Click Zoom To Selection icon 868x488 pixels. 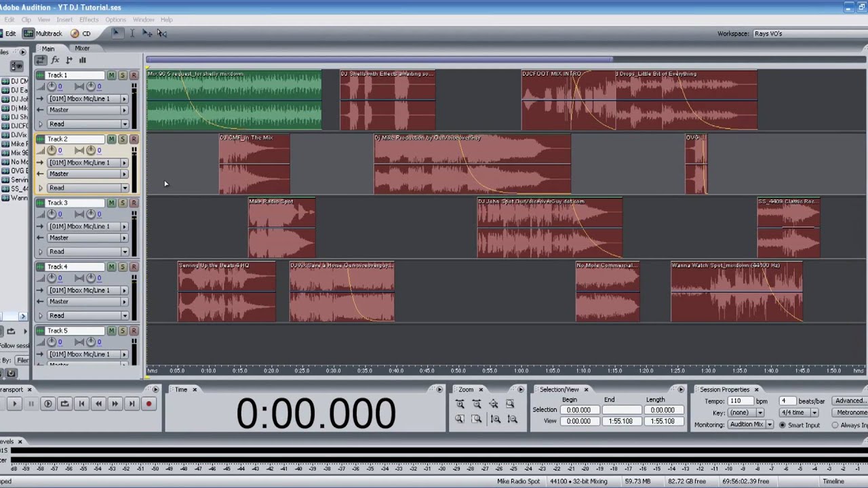click(510, 404)
